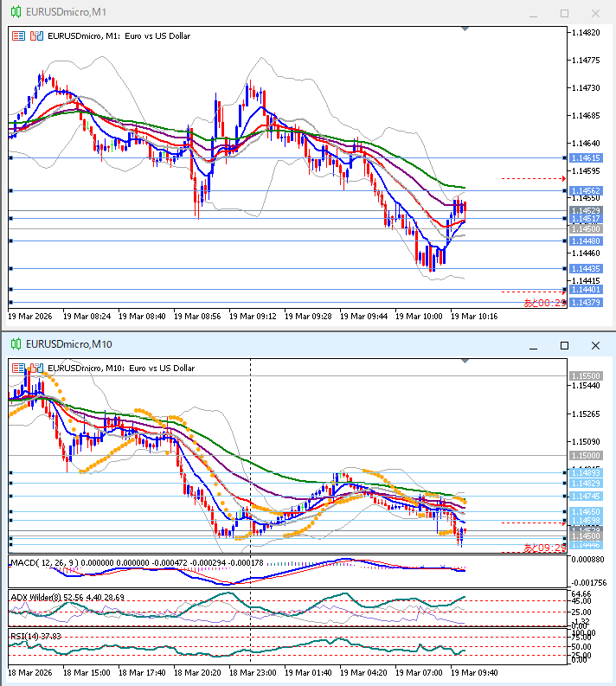Open Depth of Market icon on M1 chart
The image size is (616, 686).
[x=35, y=36]
